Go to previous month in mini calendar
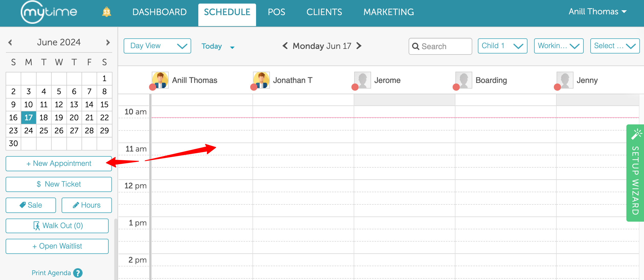Image resolution: width=644 pixels, height=280 pixels. 10,42
